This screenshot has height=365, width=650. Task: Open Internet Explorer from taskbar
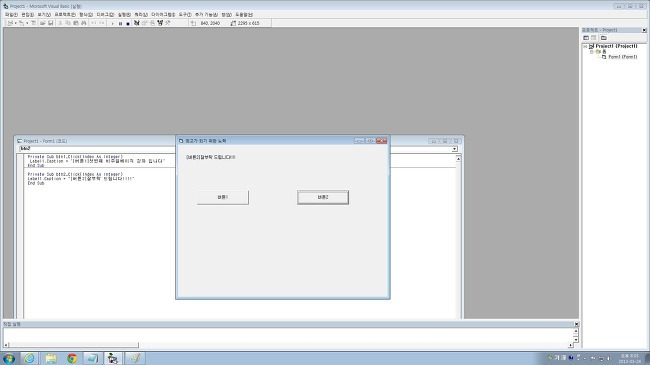[x=29, y=358]
